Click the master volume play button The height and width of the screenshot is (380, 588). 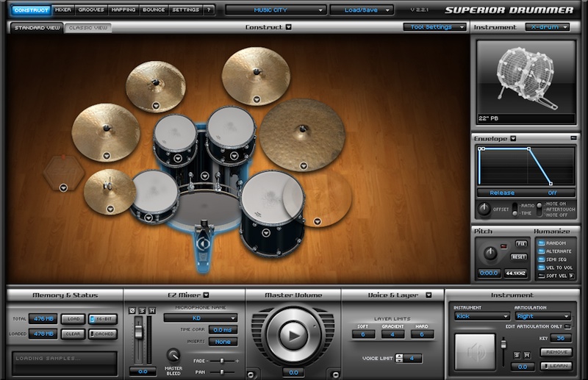point(293,336)
